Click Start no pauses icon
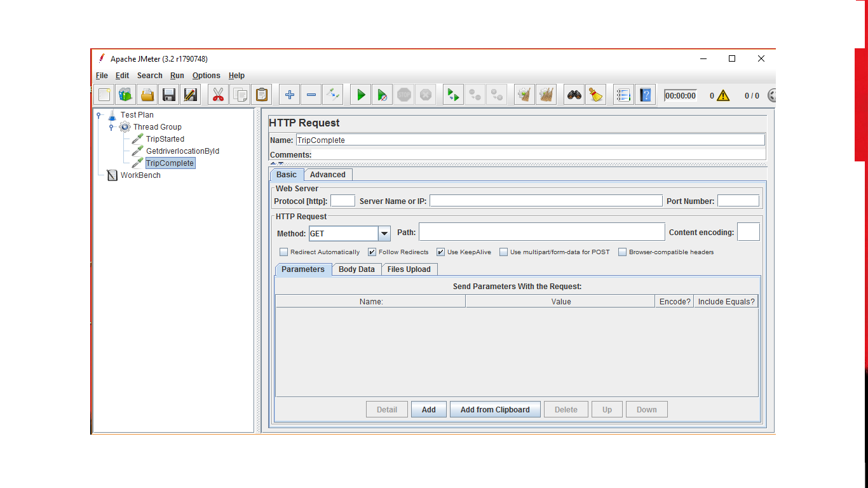Viewport: 868px width, 488px height. point(383,95)
